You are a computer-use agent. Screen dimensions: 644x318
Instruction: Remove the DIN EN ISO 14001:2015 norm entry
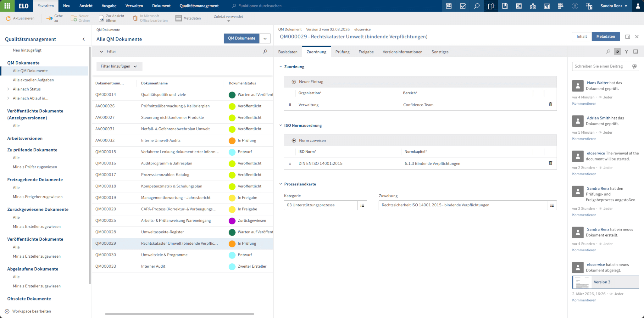click(550, 163)
